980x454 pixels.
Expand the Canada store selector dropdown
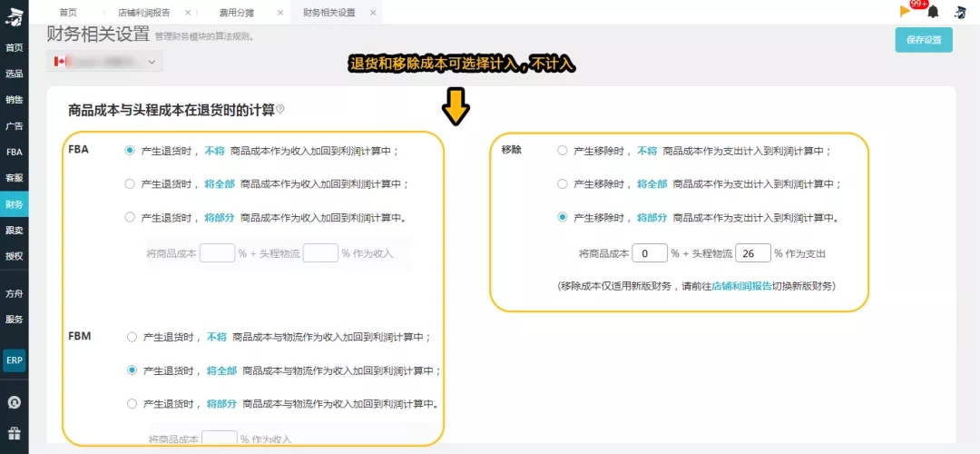104,61
